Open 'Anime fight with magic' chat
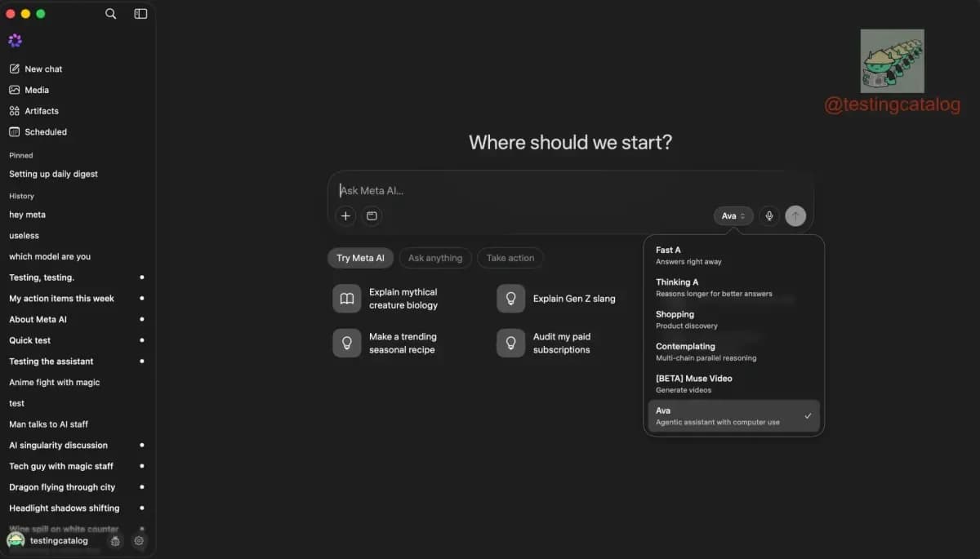Image resolution: width=980 pixels, height=559 pixels. pyautogui.click(x=55, y=383)
